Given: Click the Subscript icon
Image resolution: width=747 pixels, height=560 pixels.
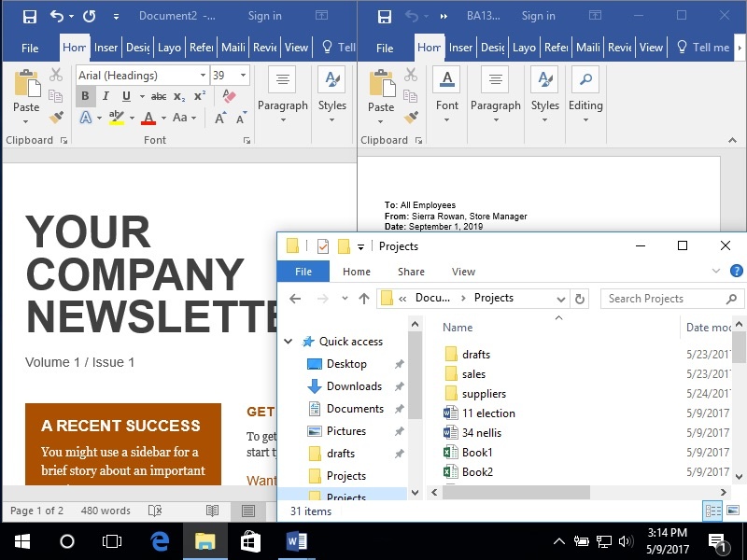Looking at the screenshot, I should click(179, 96).
